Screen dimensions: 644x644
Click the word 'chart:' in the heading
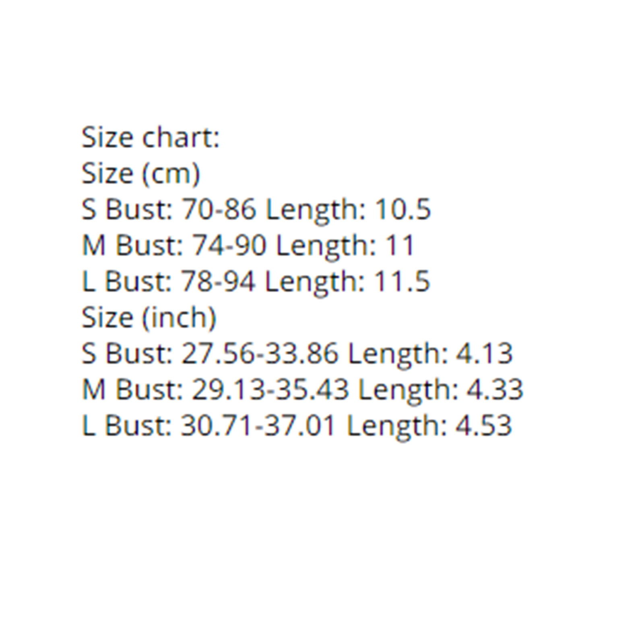181,138
